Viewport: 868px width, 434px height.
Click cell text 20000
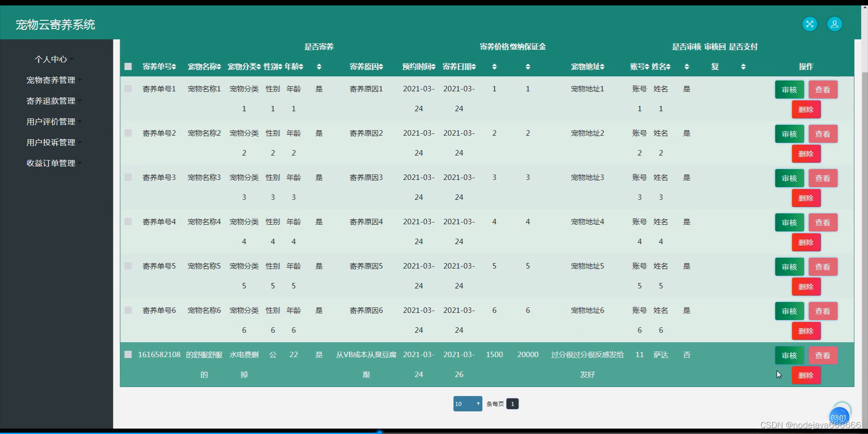[528, 355]
